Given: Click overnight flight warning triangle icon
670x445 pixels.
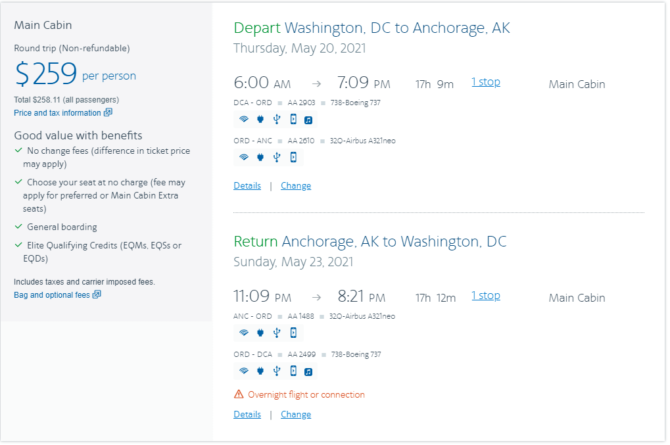Looking at the screenshot, I should pos(239,394).
